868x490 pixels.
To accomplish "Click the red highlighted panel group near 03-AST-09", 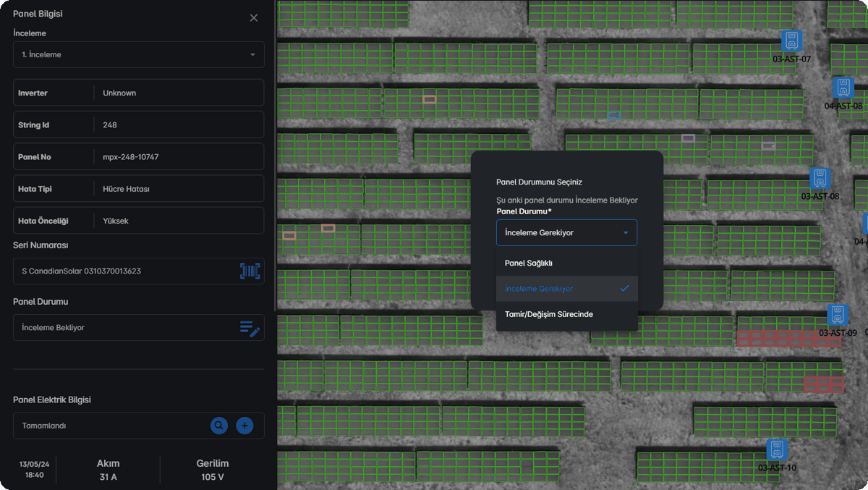I will tap(787, 338).
